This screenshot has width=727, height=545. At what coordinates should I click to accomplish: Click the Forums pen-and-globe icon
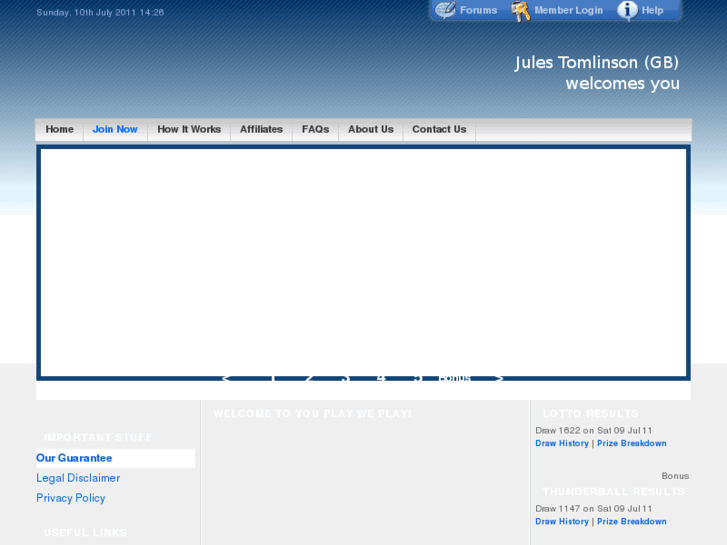(446, 10)
